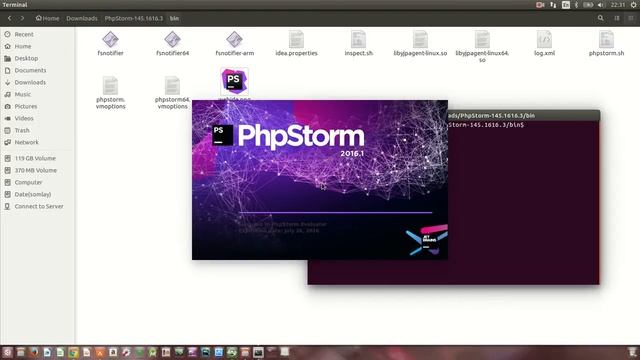Open the session gear menu

634,5
